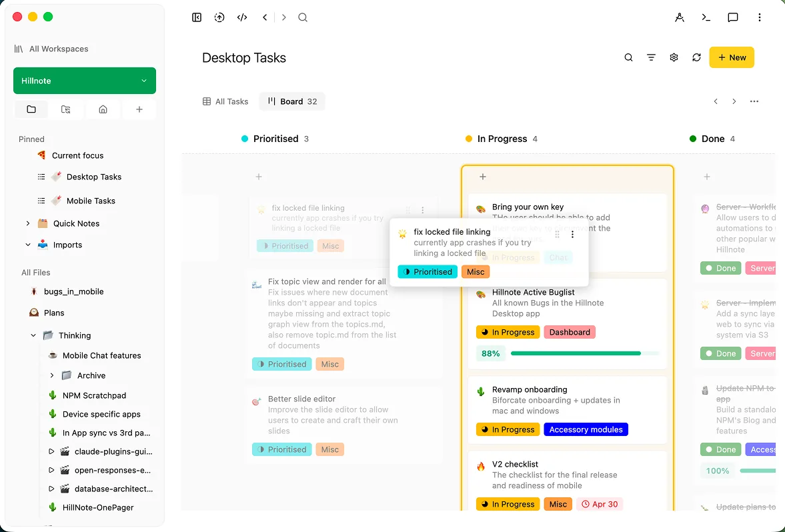Click the Prioritised column color dot

coord(245,139)
